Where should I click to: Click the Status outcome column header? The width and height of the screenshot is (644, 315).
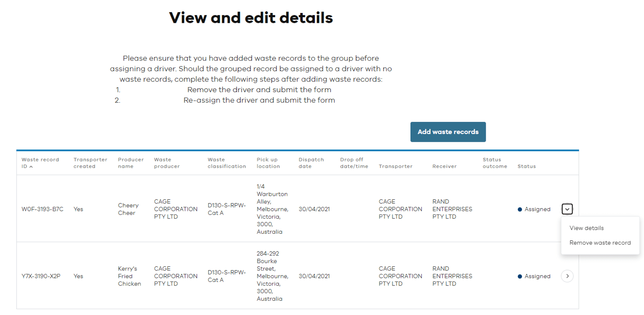[495, 163]
